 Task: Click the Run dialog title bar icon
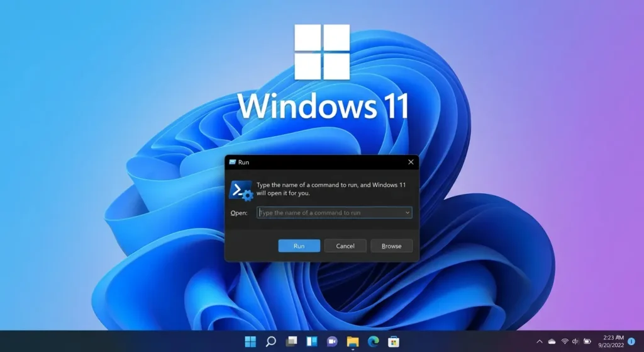point(233,162)
